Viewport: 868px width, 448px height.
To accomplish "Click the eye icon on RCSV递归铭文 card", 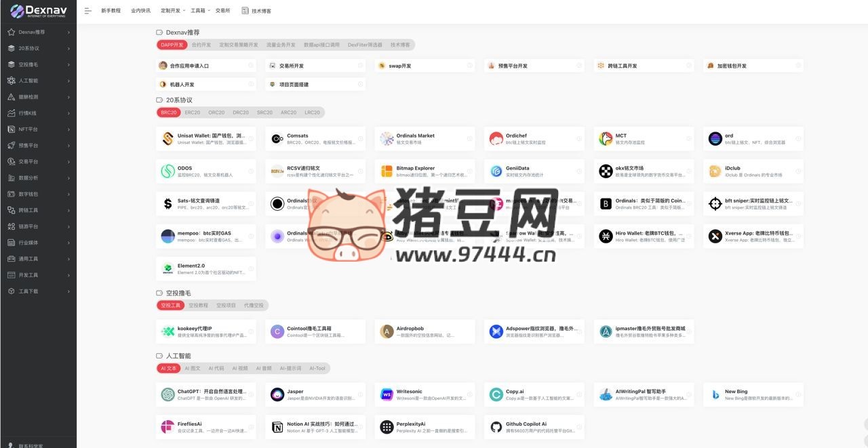I will [x=360, y=171].
